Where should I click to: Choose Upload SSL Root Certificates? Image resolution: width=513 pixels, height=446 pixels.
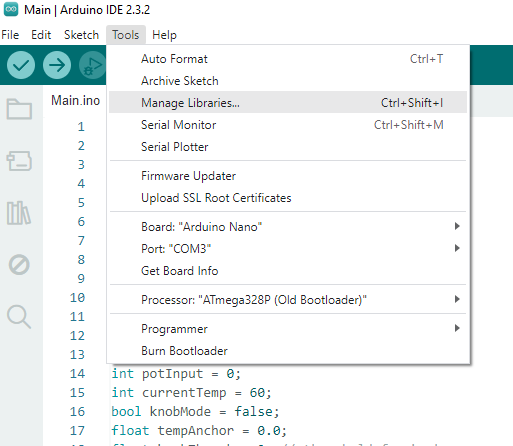coord(288,198)
